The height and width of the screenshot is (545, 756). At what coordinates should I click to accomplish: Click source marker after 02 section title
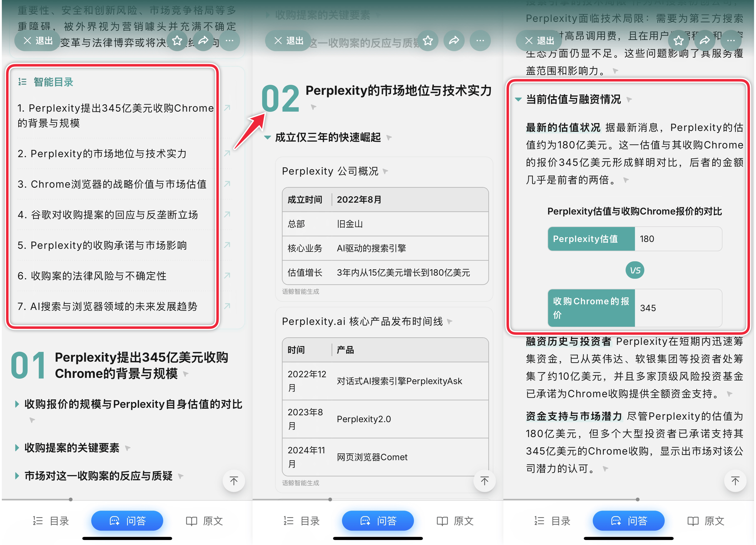[313, 107]
